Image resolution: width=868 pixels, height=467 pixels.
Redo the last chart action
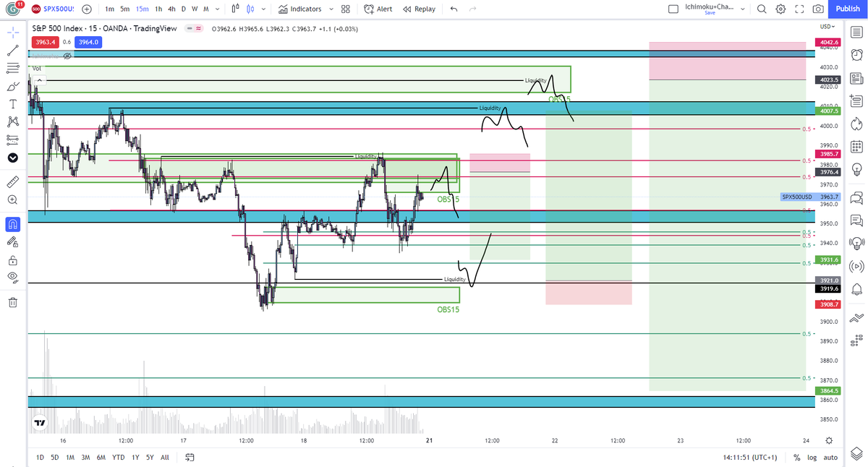(x=472, y=9)
